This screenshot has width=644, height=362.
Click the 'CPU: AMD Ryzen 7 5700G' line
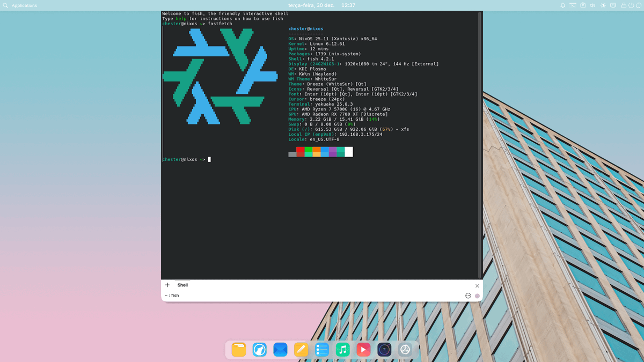[339, 109]
